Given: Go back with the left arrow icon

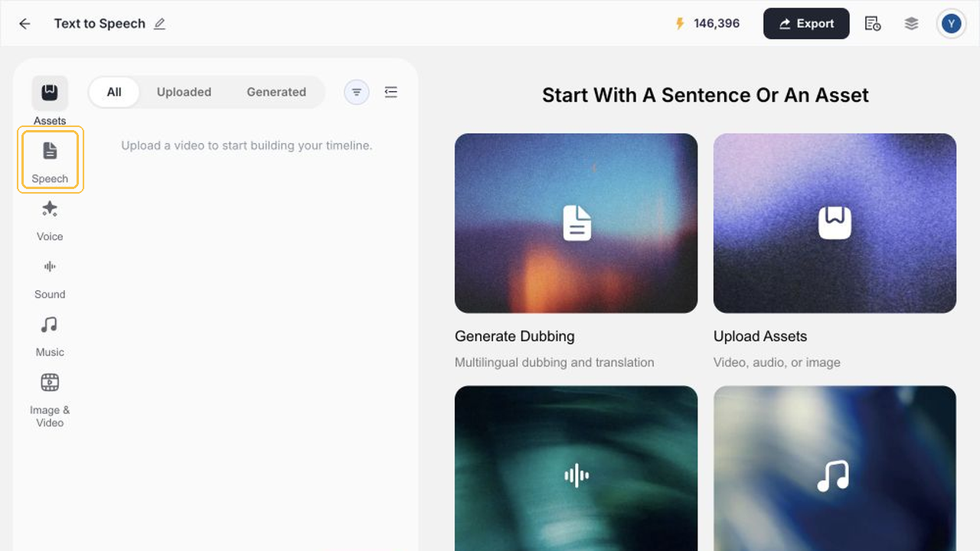Looking at the screenshot, I should pyautogui.click(x=24, y=24).
